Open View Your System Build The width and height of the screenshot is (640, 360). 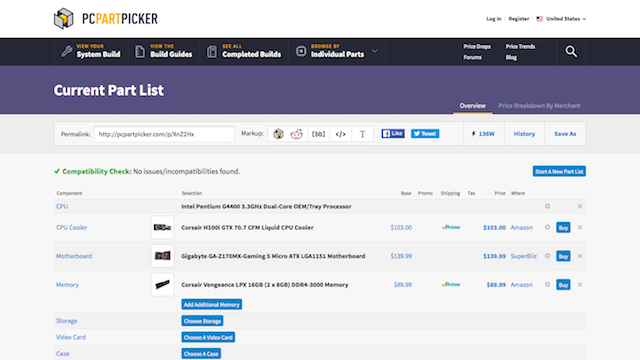(x=91, y=51)
